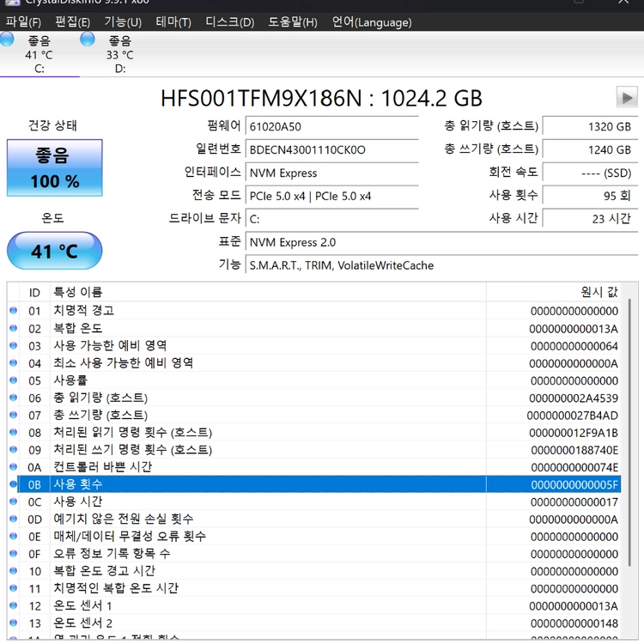
Task: Select highlighted row 0B 사용 횟수
Action: (x=314, y=484)
